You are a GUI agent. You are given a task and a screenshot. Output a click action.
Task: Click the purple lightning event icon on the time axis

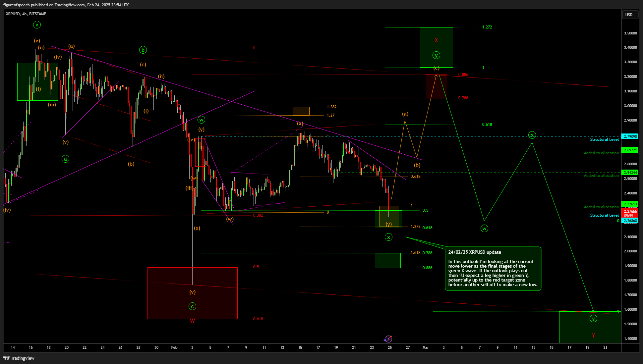388,339
